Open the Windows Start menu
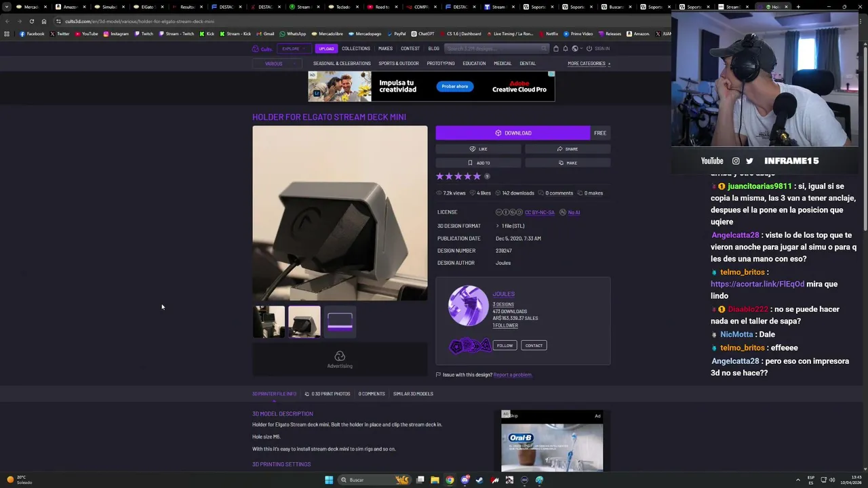 pos(329,480)
